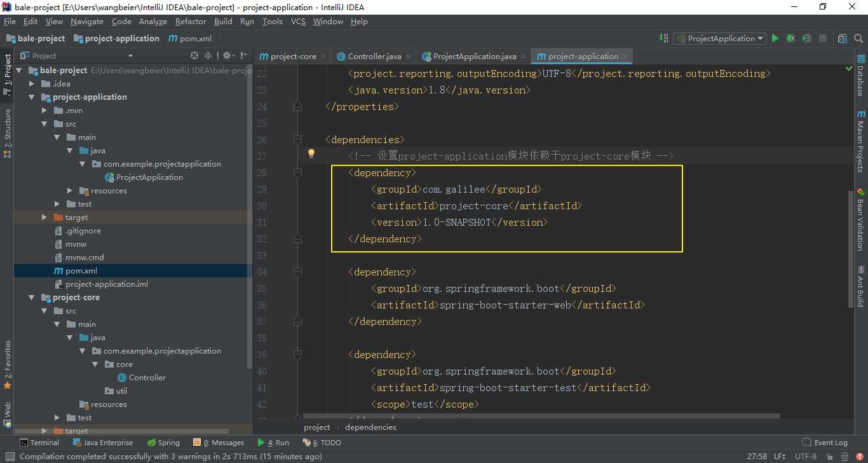Open Search Everywhere magnifier icon
This screenshot has height=463, width=868.
(857, 38)
